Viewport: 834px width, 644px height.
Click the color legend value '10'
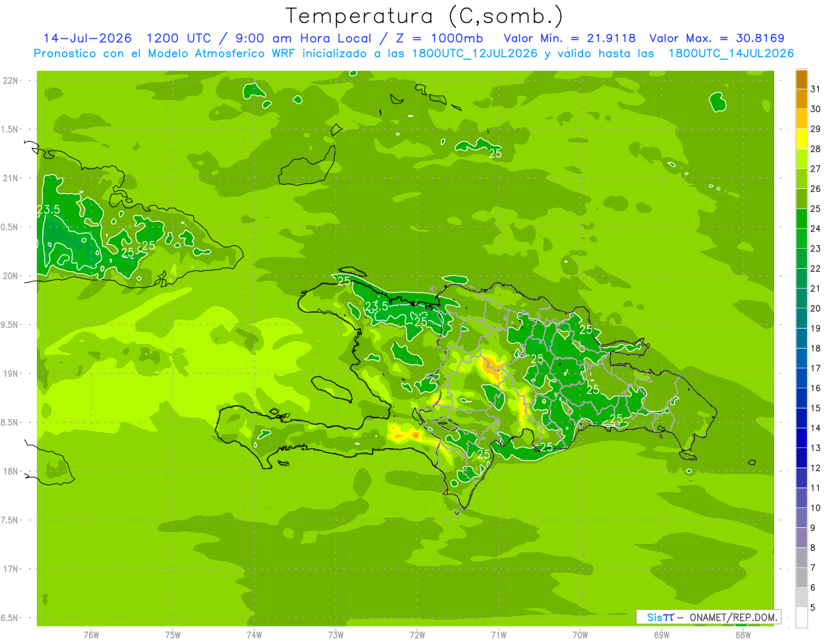pyautogui.click(x=815, y=508)
